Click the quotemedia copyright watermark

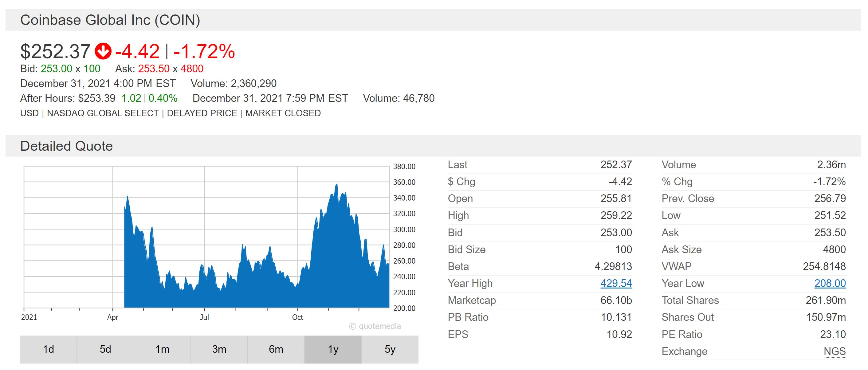tap(375, 326)
